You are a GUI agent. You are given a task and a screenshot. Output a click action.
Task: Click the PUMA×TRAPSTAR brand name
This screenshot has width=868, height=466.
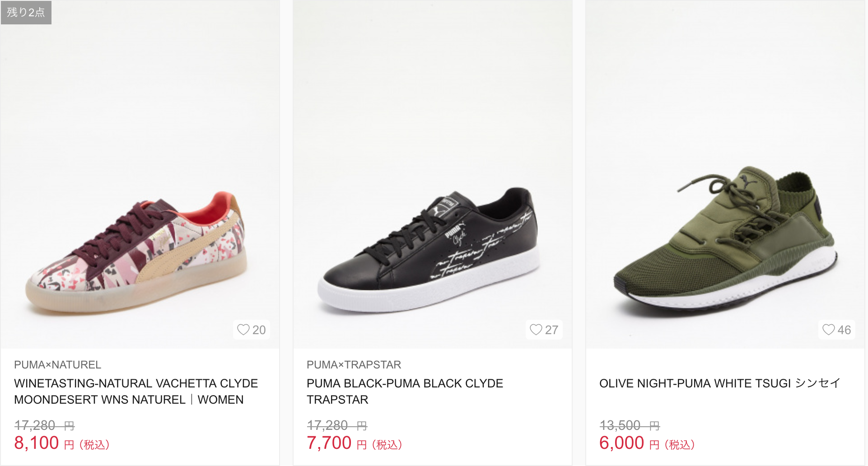354,364
